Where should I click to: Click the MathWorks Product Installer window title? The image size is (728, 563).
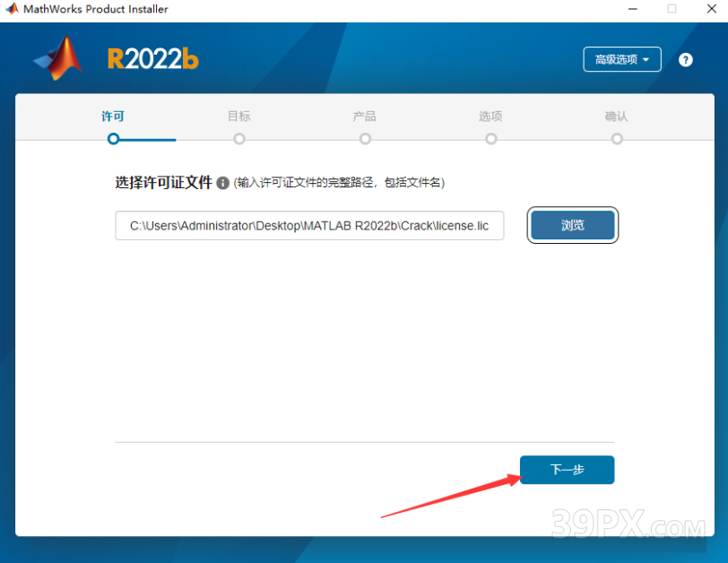click(96, 9)
